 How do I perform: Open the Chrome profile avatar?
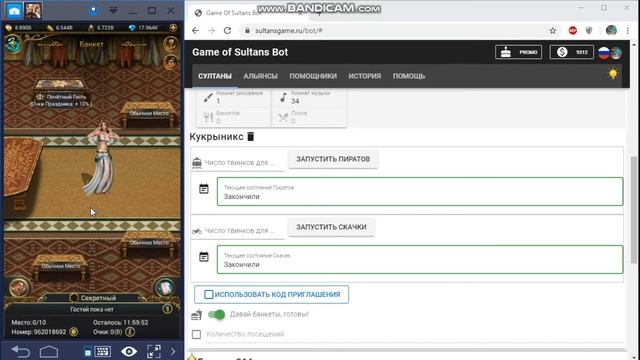(611, 30)
